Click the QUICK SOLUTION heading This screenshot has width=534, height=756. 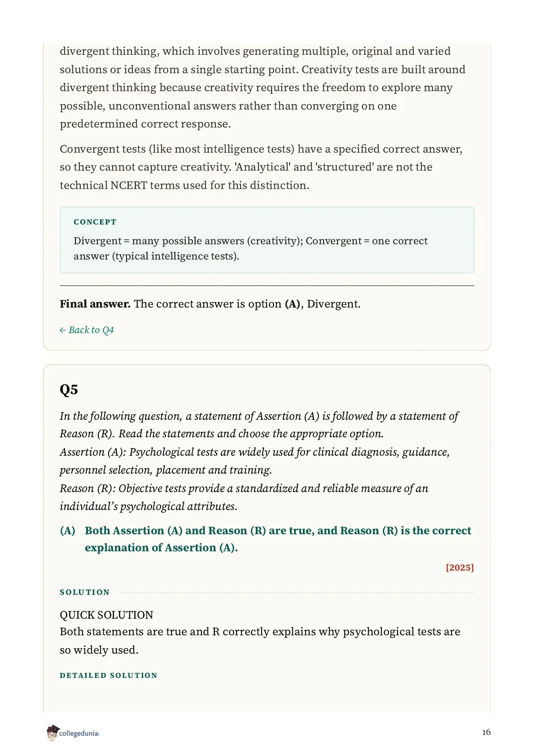coord(106,615)
